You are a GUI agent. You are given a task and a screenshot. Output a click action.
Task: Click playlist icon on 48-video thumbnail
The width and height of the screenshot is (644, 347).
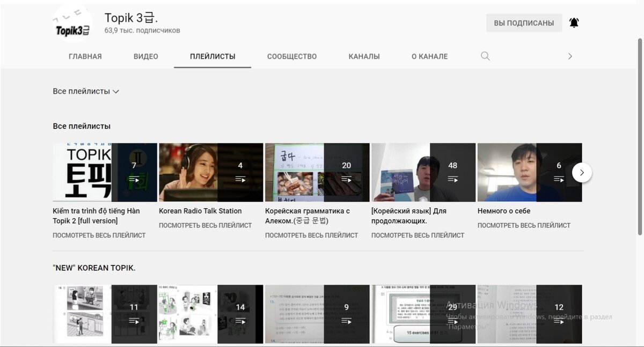(x=453, y=179)
